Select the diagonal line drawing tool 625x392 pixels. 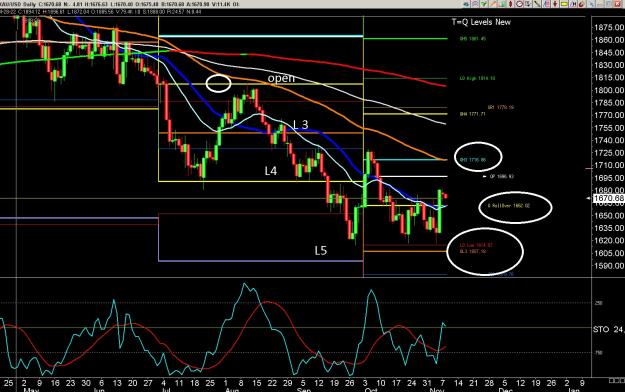pyautogui.click(x=537, y=4)
